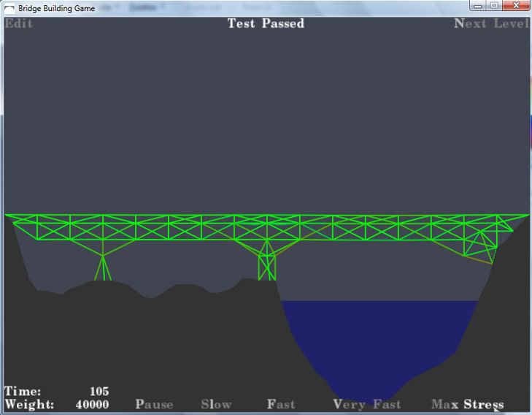Return to Edit mode
This screenshot has height=415, width=532.
click(19, 23)
